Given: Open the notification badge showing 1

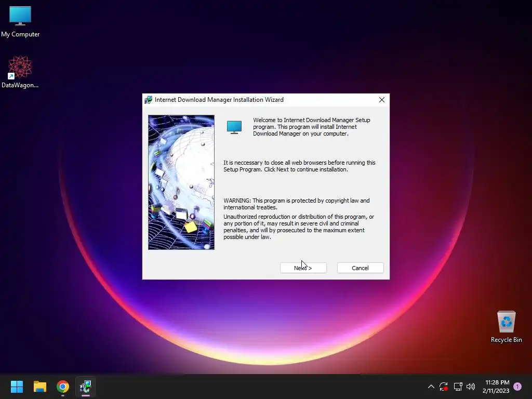Looking at the screenshot, I should [x=517, y=387].
